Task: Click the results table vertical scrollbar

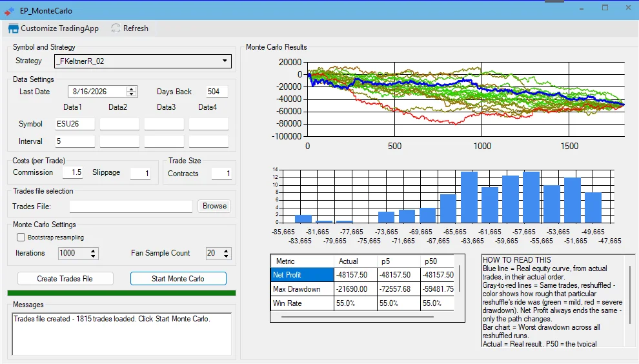Action: tap(460, 278)
